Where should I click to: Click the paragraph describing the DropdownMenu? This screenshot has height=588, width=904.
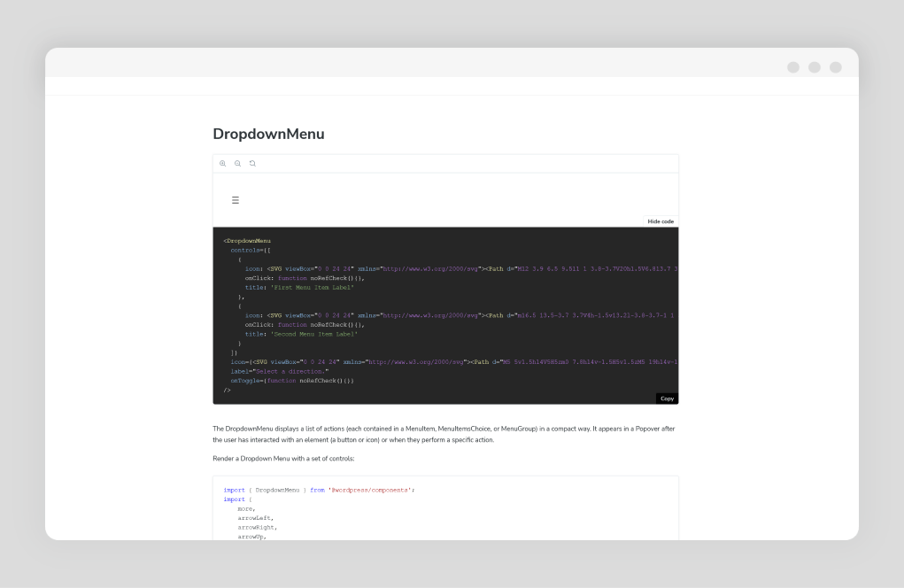(444, 434)
